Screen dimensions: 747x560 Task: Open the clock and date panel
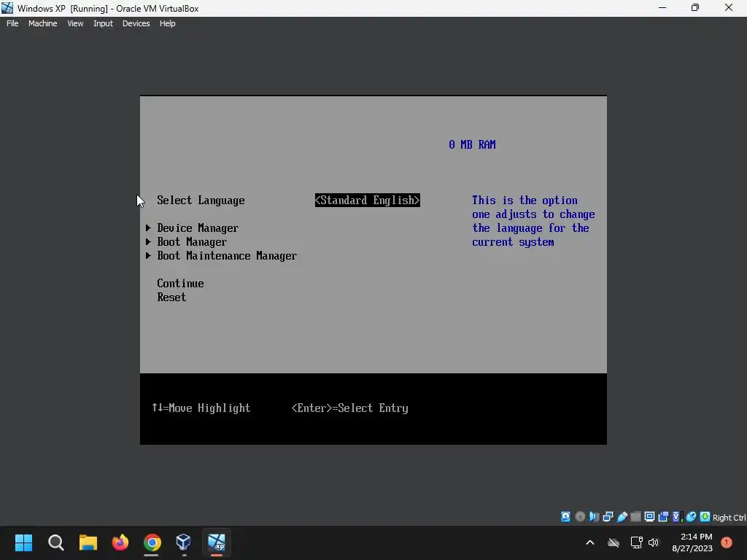692,542
